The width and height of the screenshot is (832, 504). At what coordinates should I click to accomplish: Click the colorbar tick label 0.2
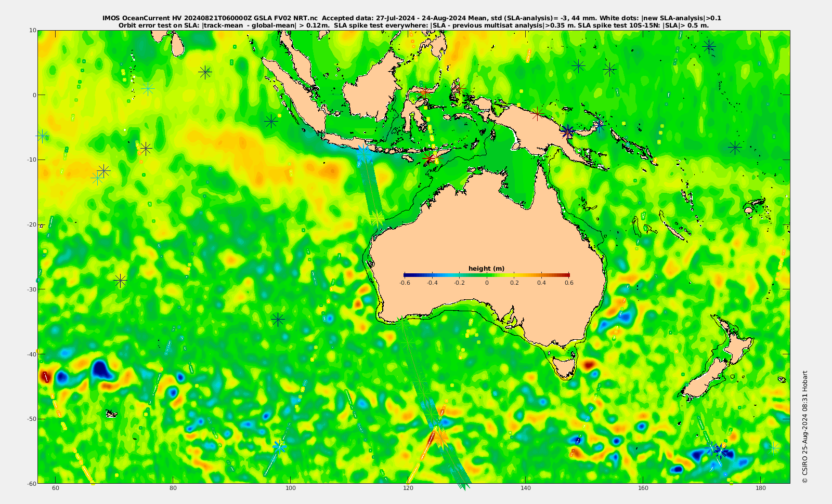tap(514, 283)
